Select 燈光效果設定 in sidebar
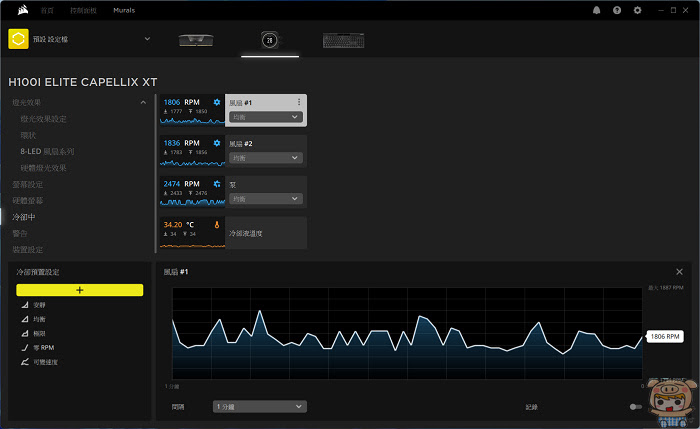This screenshot has height=429, width=700. 43,119
